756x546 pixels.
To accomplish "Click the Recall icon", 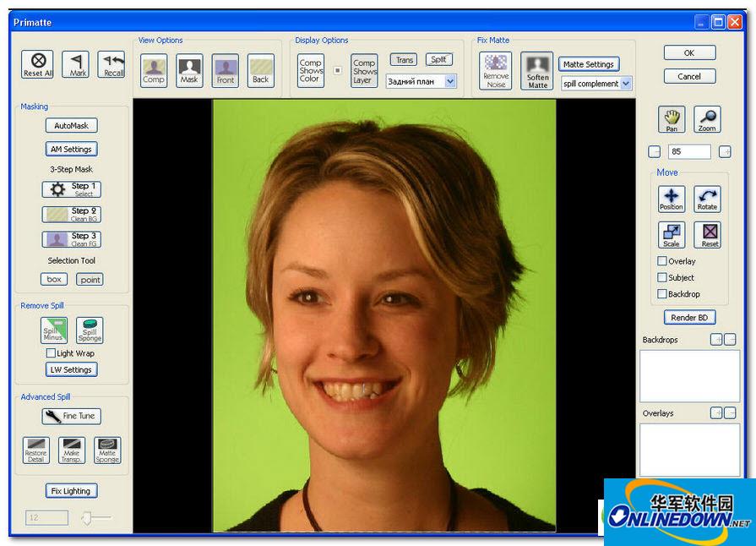I will pos(111,64).
